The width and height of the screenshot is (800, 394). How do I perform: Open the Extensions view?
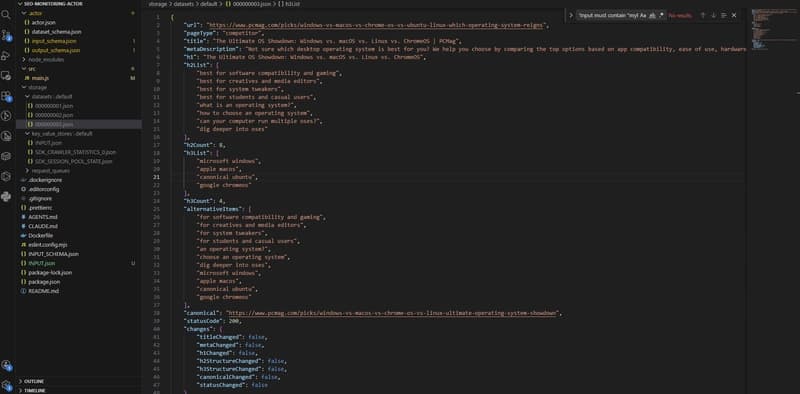[6, 95]
